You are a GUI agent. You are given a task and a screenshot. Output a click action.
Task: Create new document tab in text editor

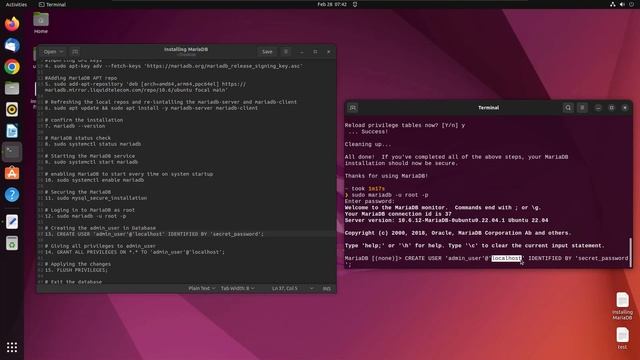tap(75, 52)
